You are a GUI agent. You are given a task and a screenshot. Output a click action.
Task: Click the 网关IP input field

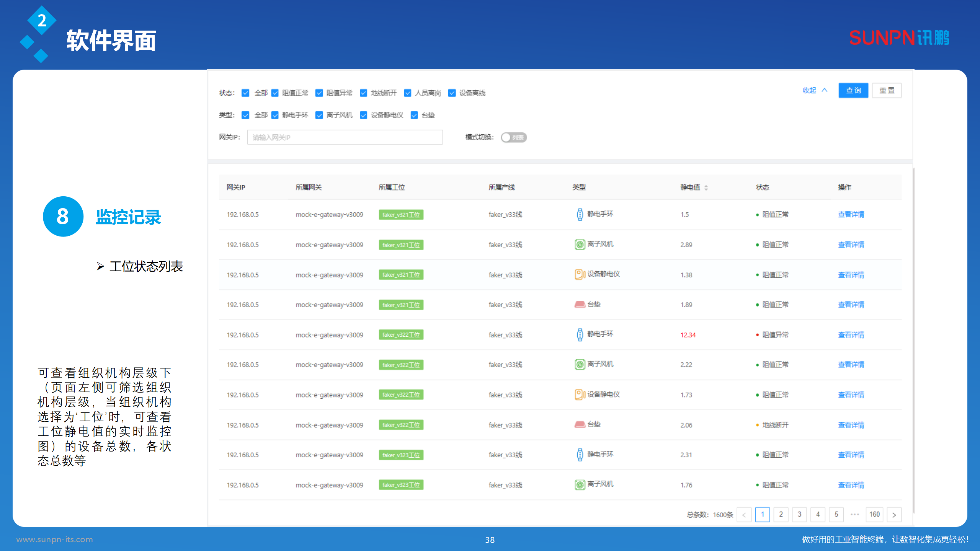tap(345, 137)
